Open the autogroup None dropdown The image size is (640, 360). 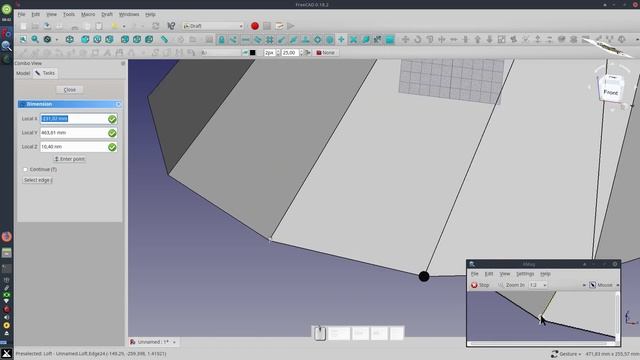click(x=326, y=53)
